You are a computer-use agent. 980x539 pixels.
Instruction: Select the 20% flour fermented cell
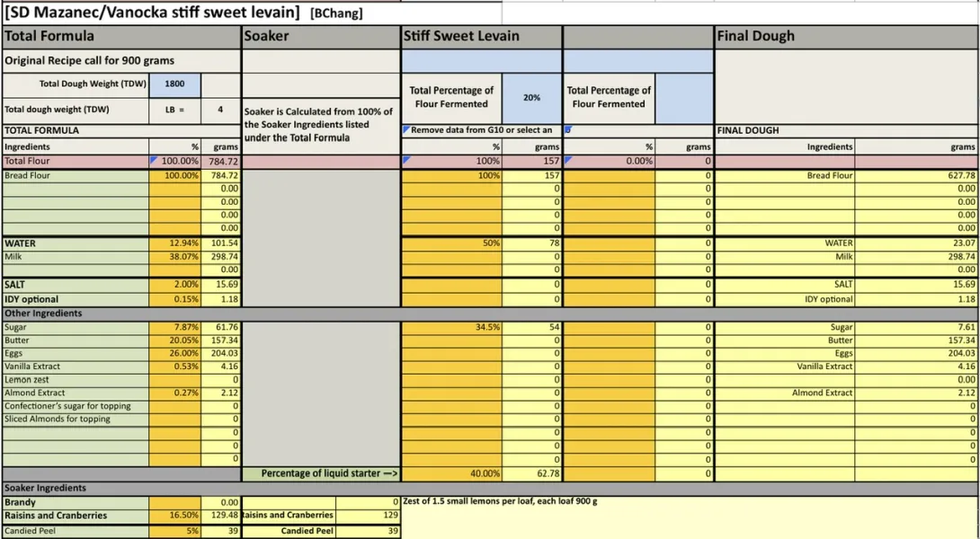click(x=531, y=97)
